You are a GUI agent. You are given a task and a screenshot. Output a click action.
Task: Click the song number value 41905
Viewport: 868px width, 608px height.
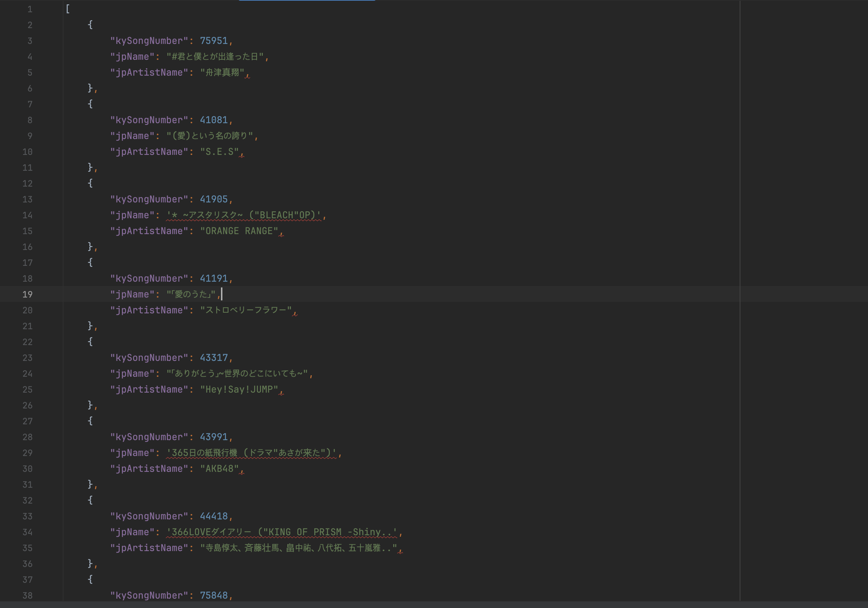pos(214,200)
